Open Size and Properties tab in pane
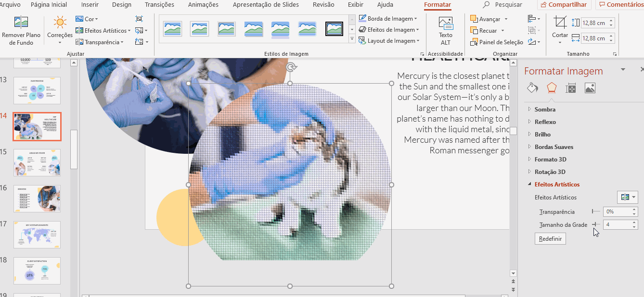The height and width of the screenshot is (297, 644). pyautogui.click(x=571, y=87)
